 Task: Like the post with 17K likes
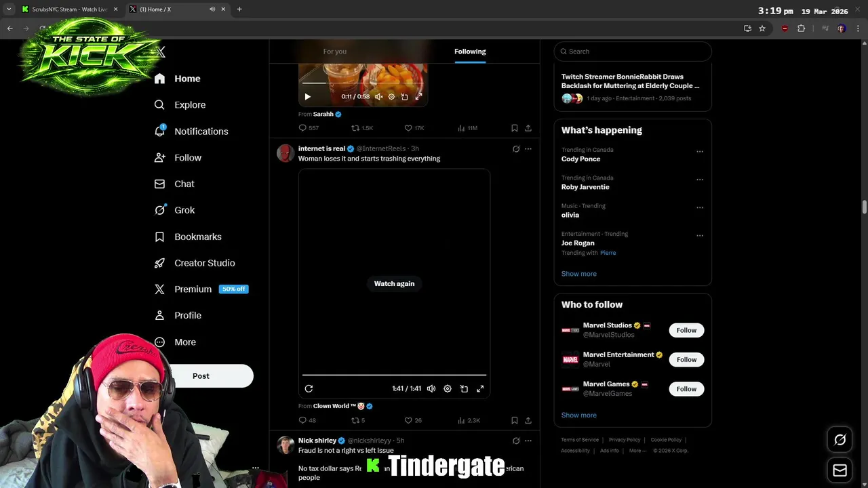click(414, 128)
